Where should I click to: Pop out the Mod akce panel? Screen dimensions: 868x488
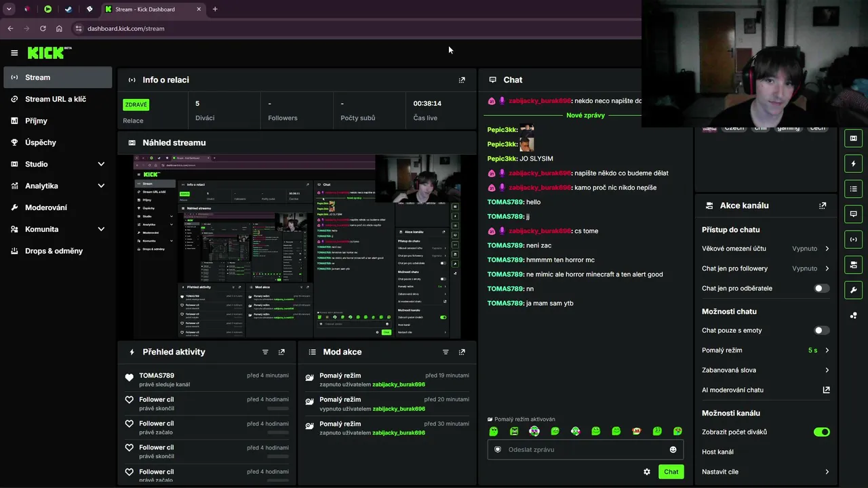(462, 352)
